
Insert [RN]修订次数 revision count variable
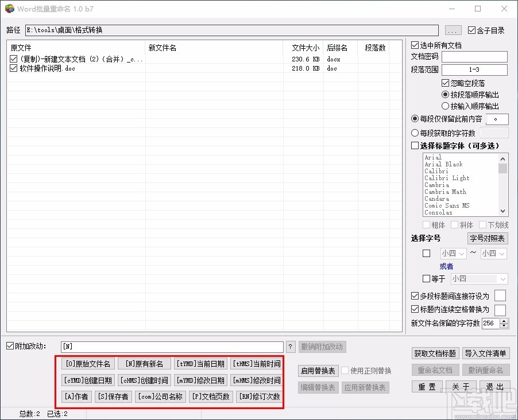258,396
